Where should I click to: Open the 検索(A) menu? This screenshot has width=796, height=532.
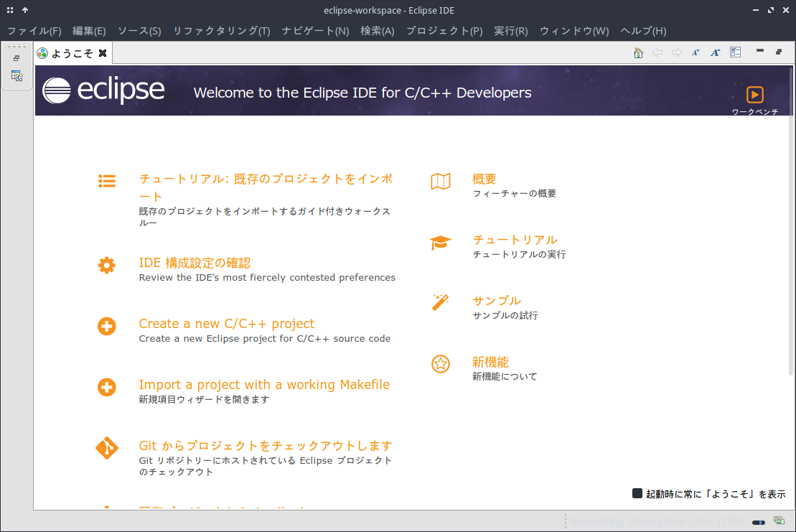tap(378, 31)
